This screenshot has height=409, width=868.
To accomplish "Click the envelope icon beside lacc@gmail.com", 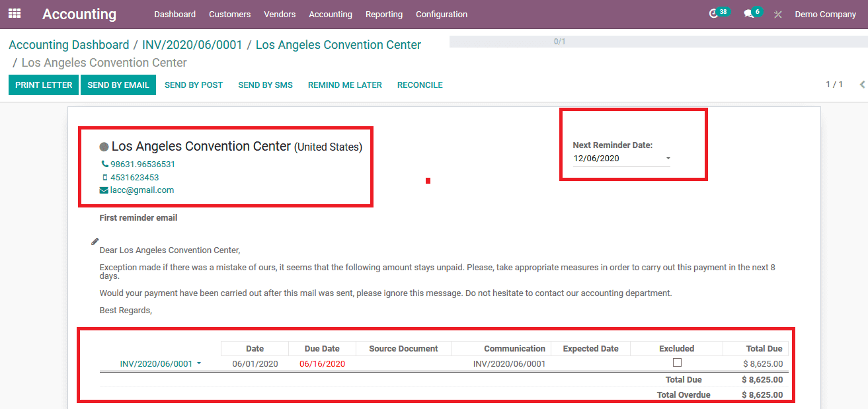I will click(x=104, y=190).
